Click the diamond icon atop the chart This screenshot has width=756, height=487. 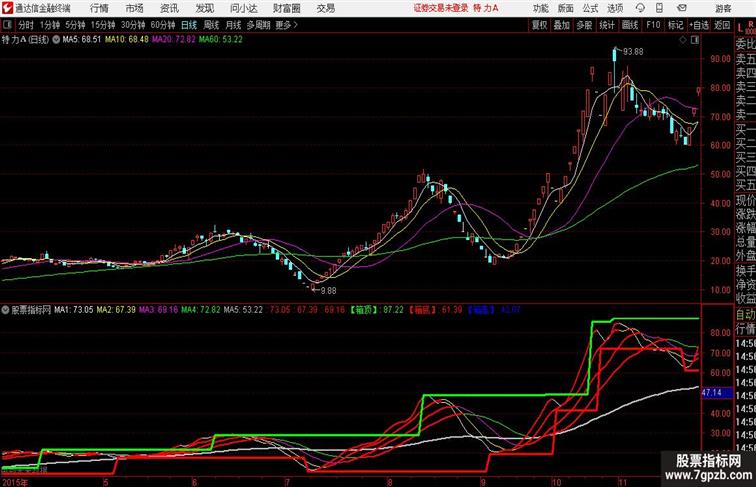pos(683,40)
